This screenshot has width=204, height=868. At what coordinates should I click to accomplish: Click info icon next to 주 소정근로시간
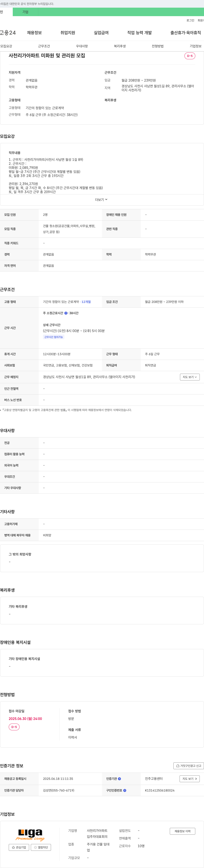(x=66, y=313)
